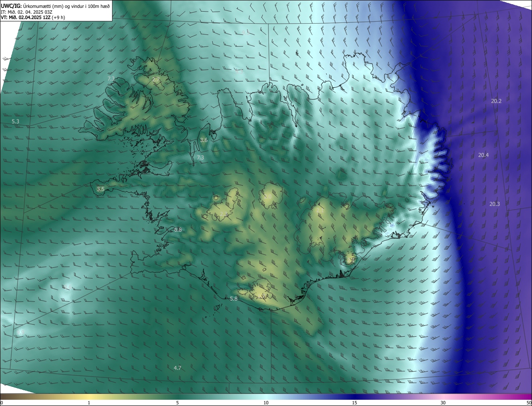The width and height of the screenshot is (532, 406).
Task: Pick the yellow colorbar segment above tick 1
Action: 89,396
